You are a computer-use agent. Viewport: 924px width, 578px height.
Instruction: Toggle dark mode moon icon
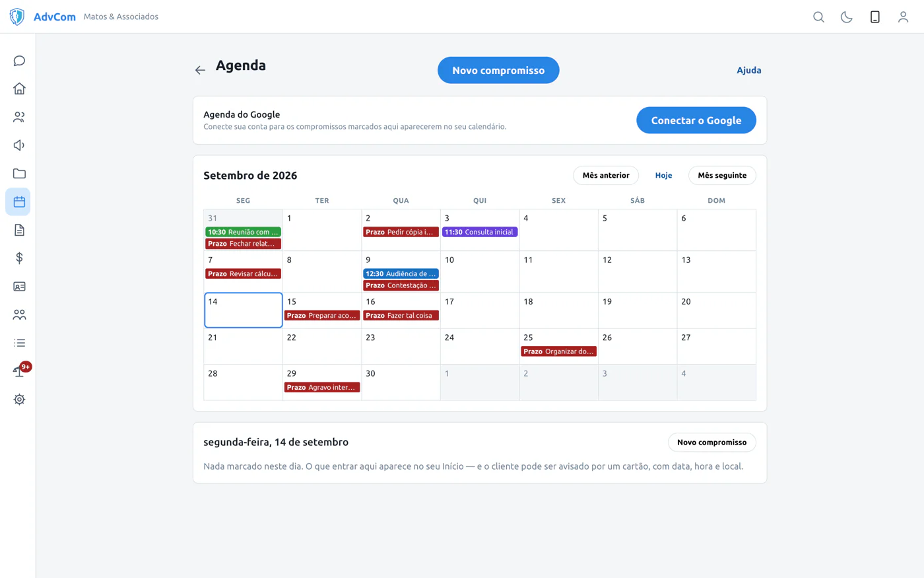pos(847,17)
